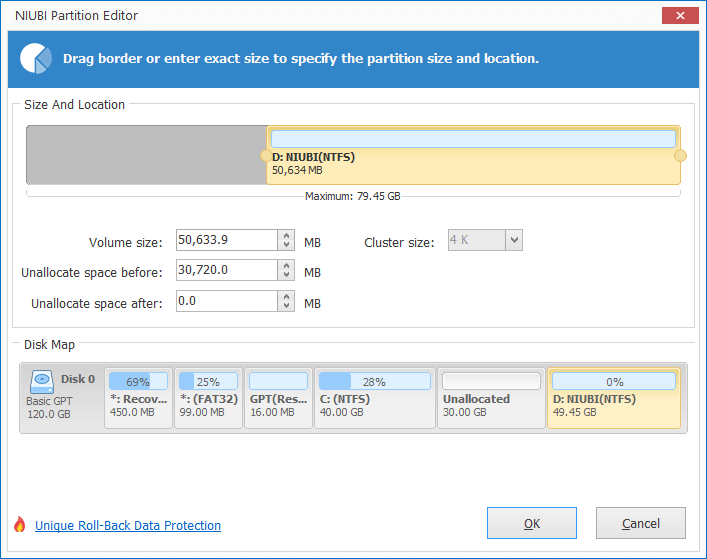Decrease Volume size with down arrow
This screenshot has height=559, width=707.
point(286,245)
